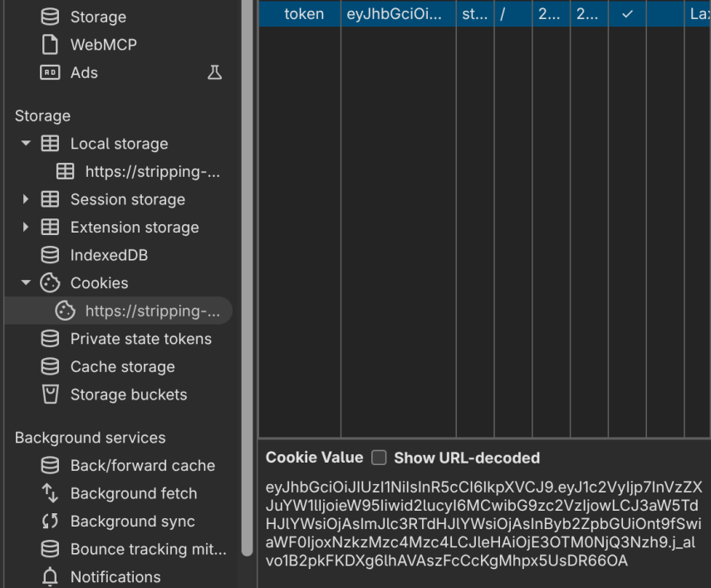The width and height of the screenshot is (711, 588).
Task: Expand the Extension storage tree node
Action: [x=26, y=227]
